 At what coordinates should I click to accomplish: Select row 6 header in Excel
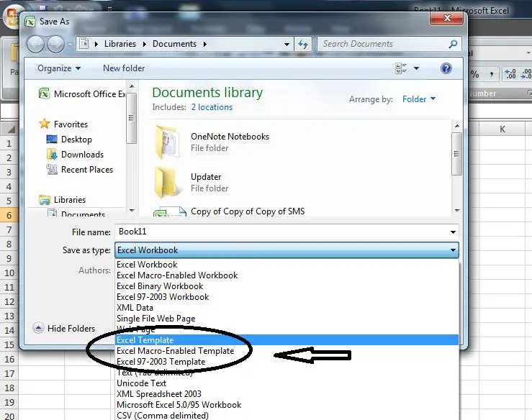pos(9,215)
